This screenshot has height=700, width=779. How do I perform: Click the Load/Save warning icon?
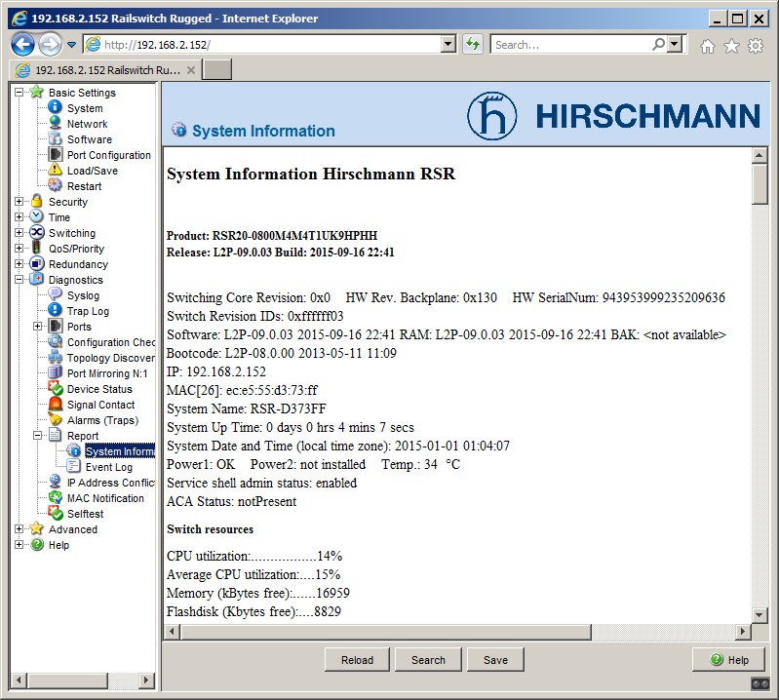click(55, 170)
